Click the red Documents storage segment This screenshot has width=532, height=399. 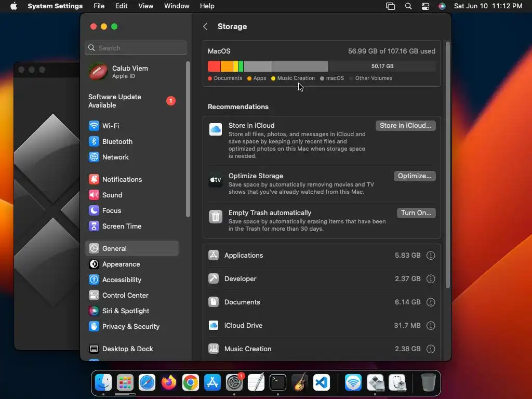tap(214, 66)
